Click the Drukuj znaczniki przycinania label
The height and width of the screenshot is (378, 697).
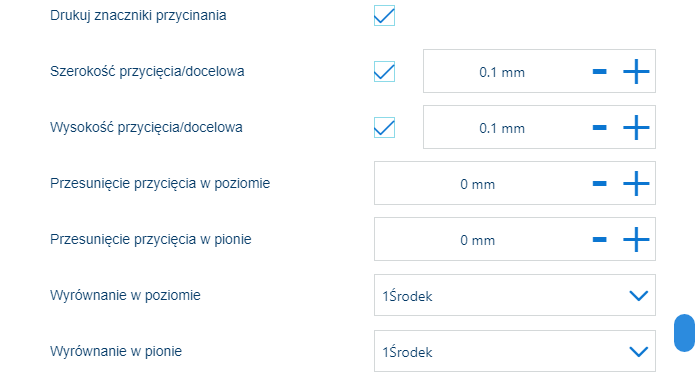click(138, 16)
